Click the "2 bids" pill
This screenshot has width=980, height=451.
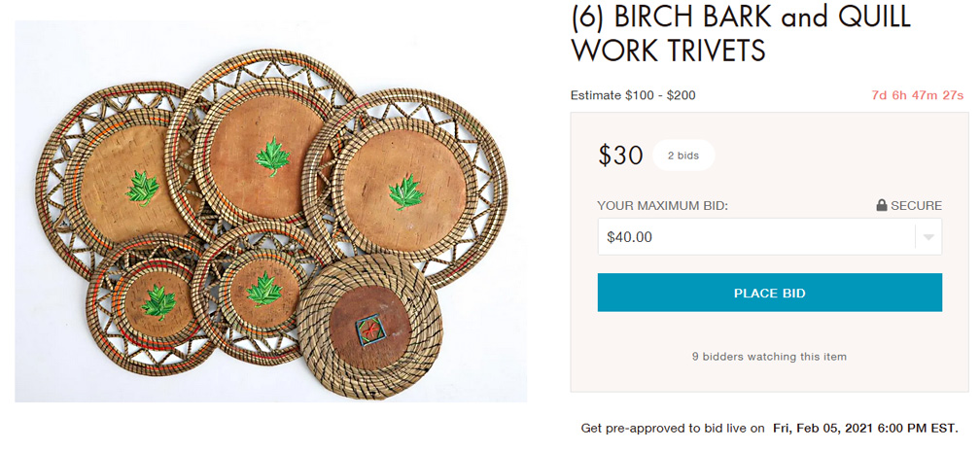tap(682, 156)
